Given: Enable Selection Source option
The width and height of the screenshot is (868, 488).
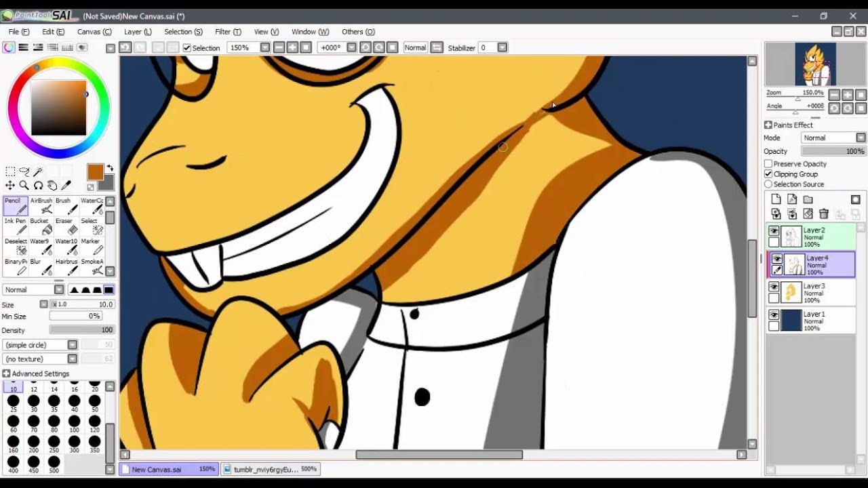Looking at the screenshot, I should (768, 184).
